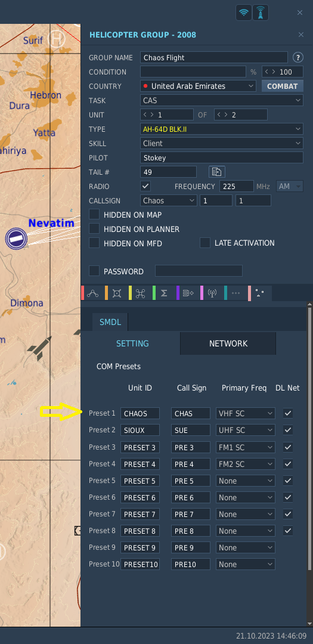The height and width of the screenshot is (644, 313).
Task: Click the missile unit icon near Dimona
Action: pyautogui.click(x=39, y=348)
